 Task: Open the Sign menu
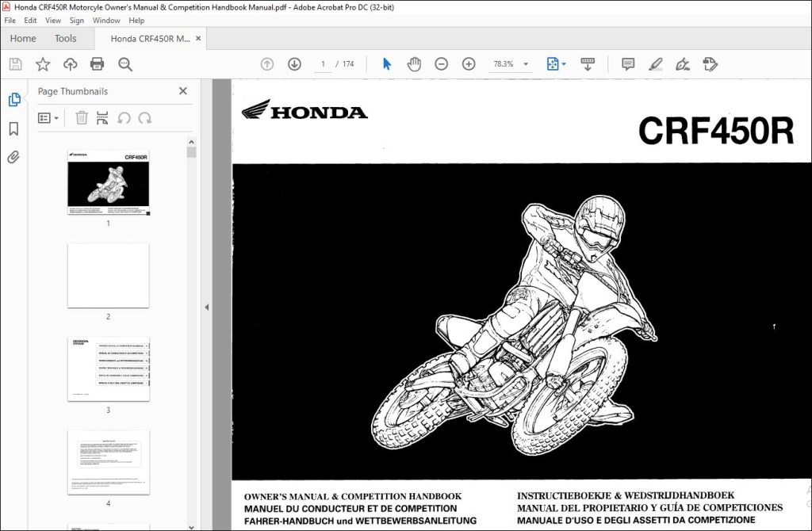coord(77,20)
